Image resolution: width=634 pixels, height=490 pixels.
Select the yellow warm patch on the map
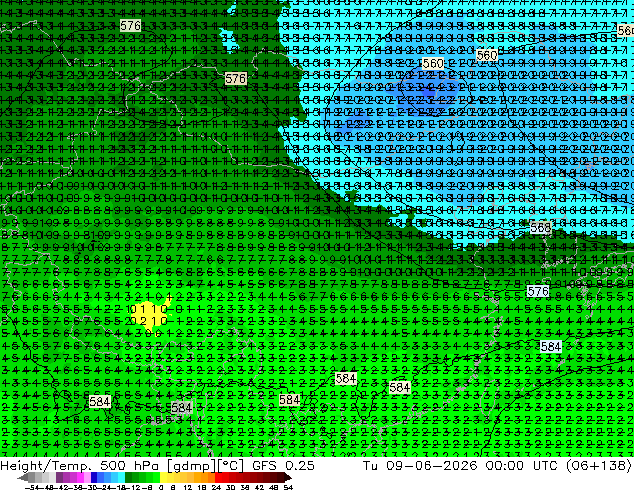point(150,315)
